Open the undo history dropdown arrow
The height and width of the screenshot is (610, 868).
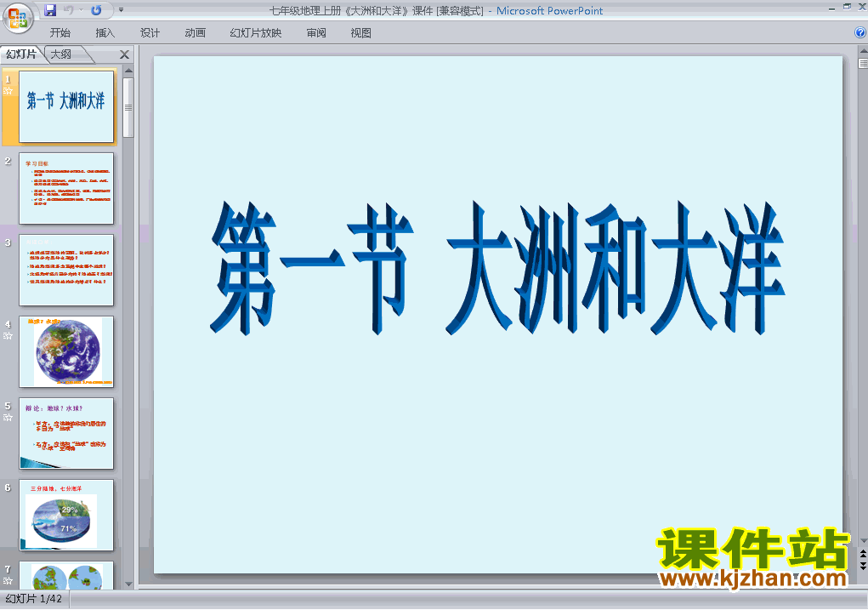point(81,10)
